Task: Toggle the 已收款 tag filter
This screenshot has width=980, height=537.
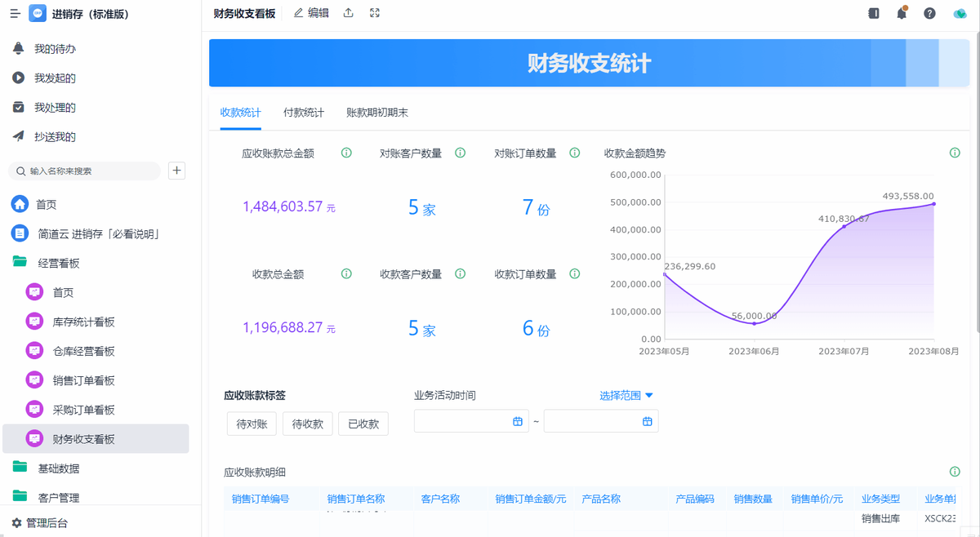Action: pos(363,424)
